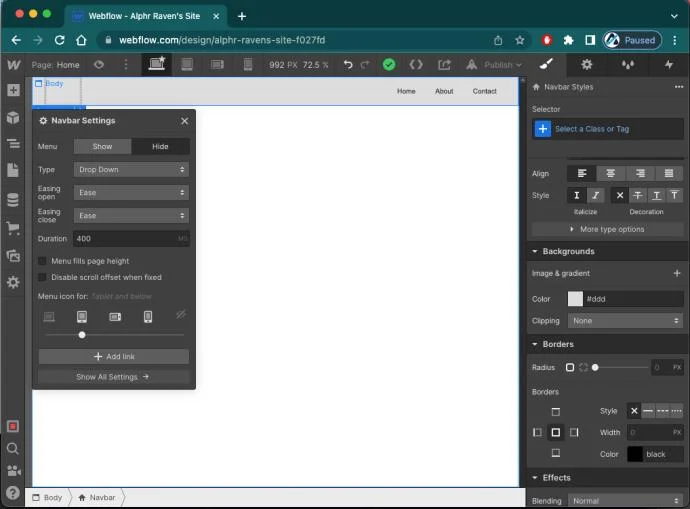Click the Duration 400 field
The image size is (690, 509).
[x=131, y=238]
